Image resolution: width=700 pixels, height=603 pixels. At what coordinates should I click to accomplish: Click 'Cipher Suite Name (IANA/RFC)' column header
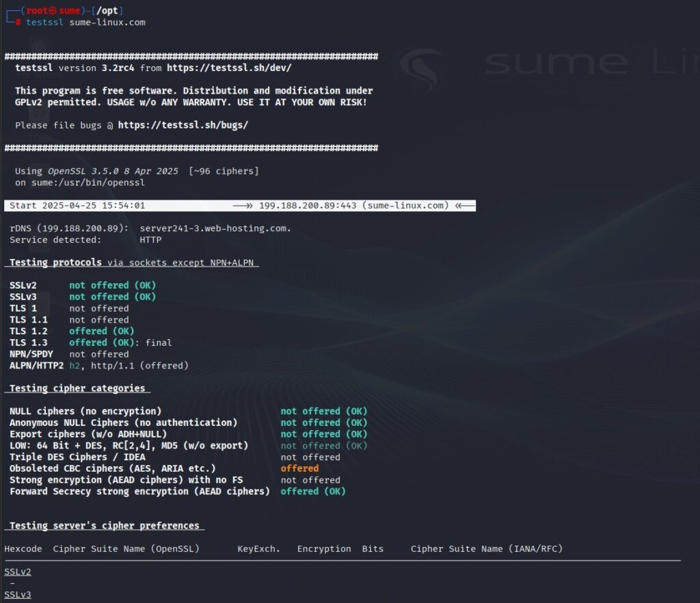click(x=487, y=548)
